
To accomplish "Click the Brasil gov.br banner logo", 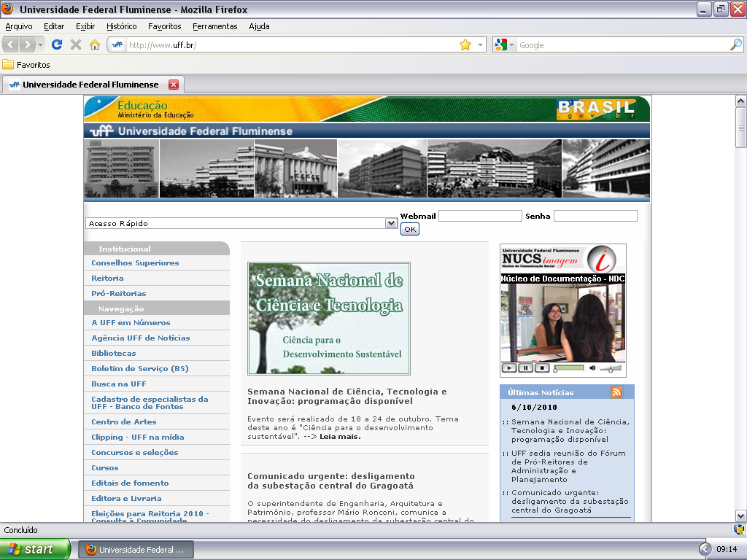I will [x=596, y=109].
